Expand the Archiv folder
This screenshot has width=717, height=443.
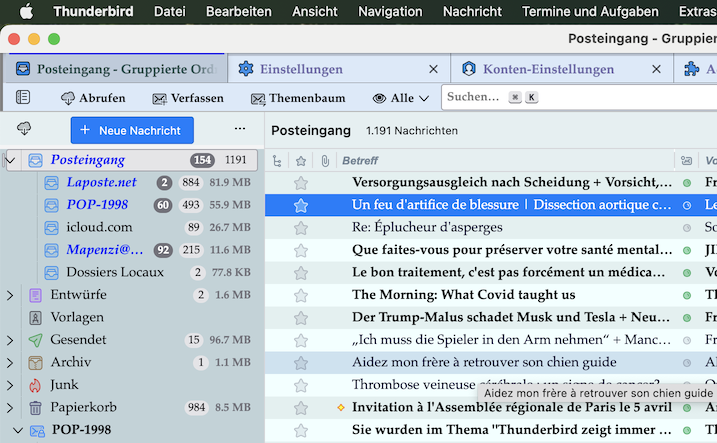click(10, 363)
